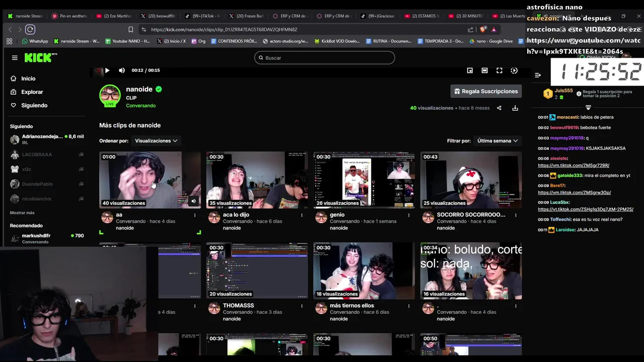Click the browser share icon in address bar
Viewport: 644px width, 362px height.
[470, 30]
